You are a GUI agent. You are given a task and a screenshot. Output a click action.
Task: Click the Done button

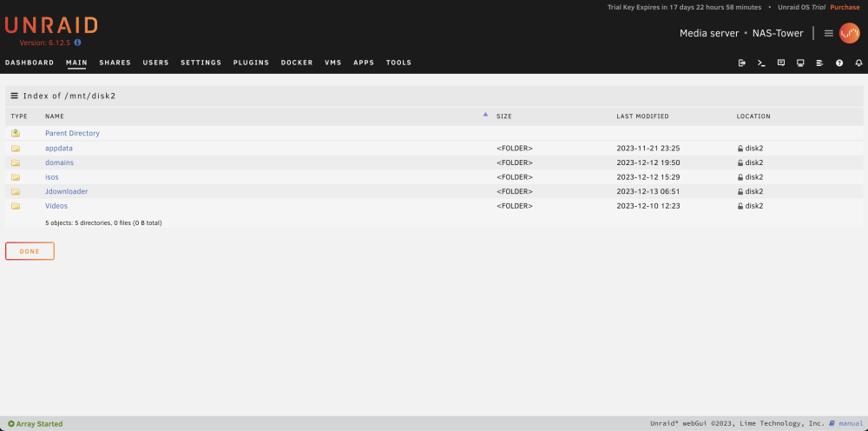[x=30, y=251]
